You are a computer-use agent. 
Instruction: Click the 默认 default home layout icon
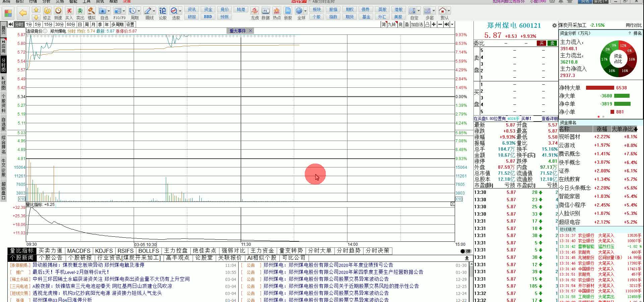point(443,11)
